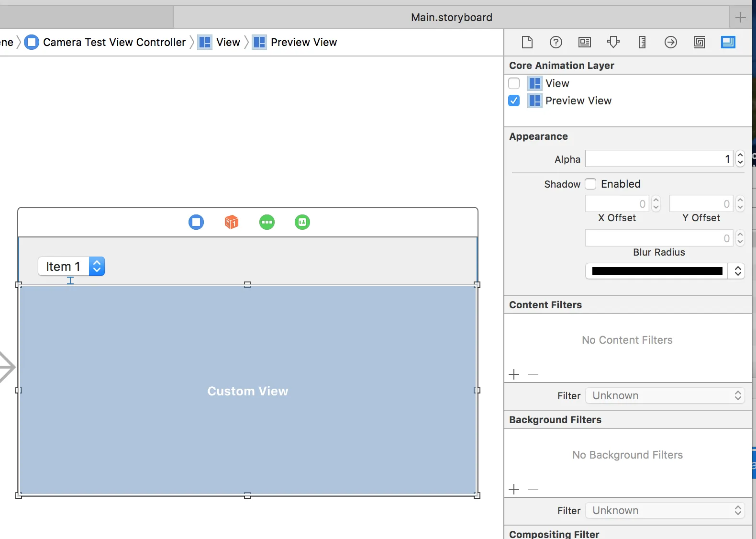Add a background filter with plus
This screenshot has width=756, height=539.
coord(514,489)
